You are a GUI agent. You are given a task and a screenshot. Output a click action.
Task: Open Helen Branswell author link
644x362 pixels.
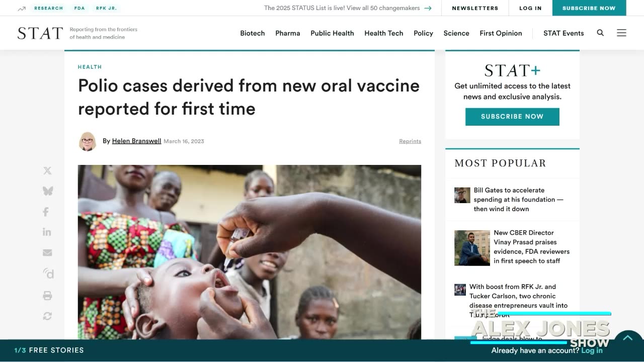[136, 141]
